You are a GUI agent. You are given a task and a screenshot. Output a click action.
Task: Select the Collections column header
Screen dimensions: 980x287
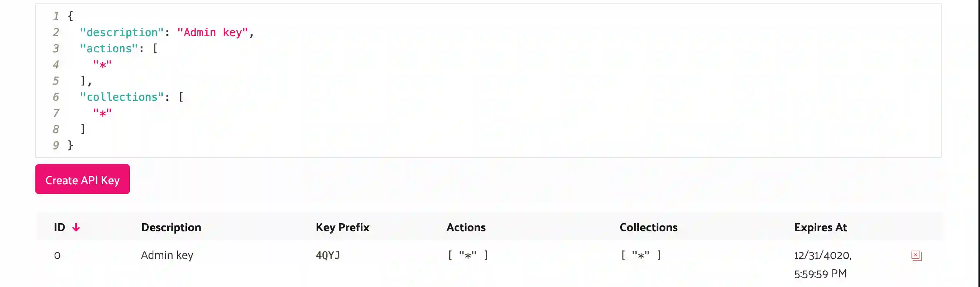[648, 227]
